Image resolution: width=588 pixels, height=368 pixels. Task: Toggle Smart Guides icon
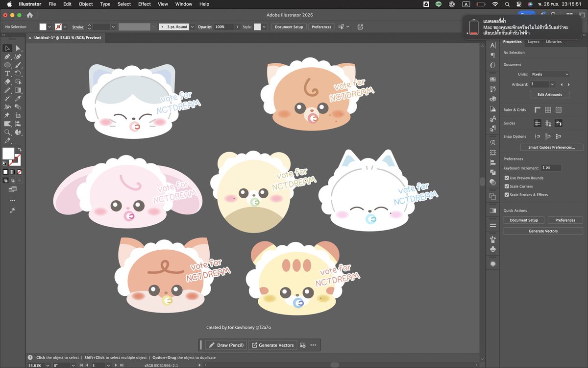[x=559, y=123]
